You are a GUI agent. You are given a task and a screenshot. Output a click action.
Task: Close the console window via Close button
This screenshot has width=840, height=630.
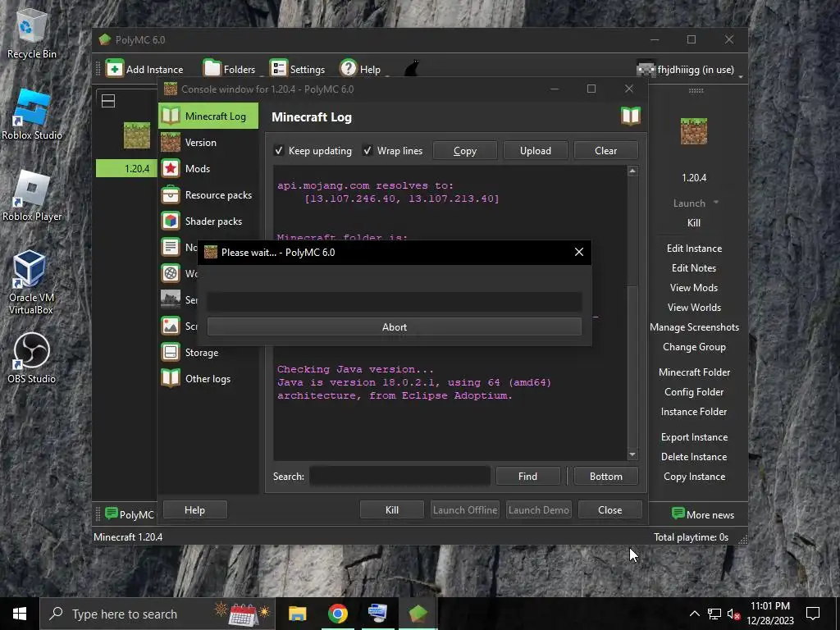coord(609,510)
